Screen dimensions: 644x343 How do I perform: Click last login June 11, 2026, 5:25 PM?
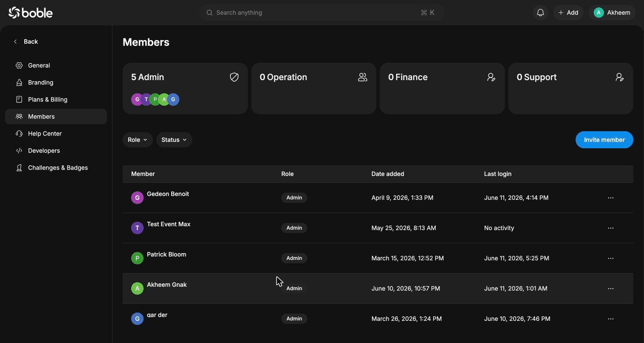coord(517,258)
